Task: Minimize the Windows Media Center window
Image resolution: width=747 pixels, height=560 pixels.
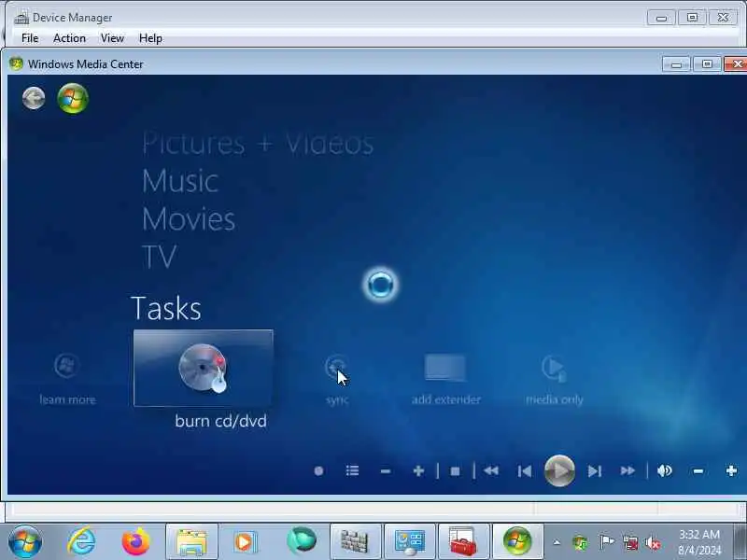Action: click(676, 63)
